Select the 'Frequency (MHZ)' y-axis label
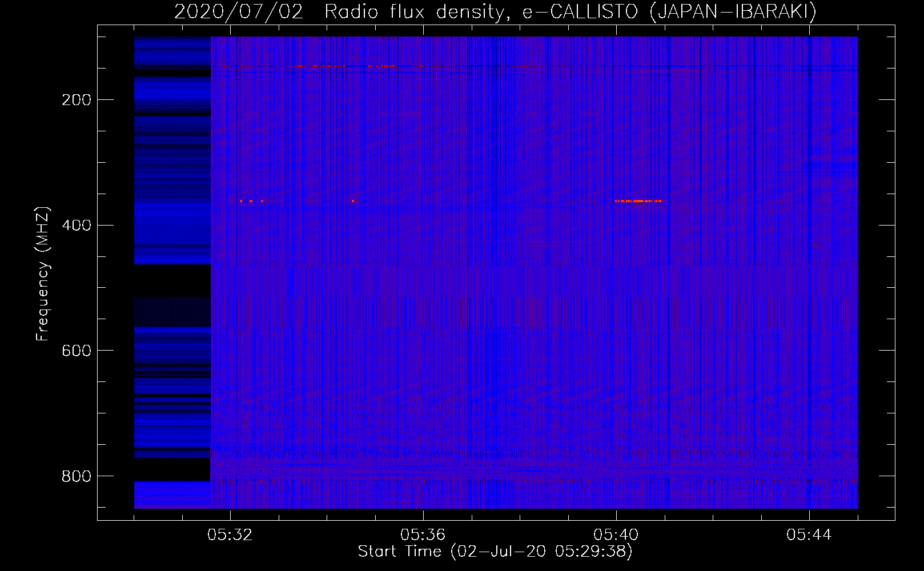Viewport: 924px width, 571px height. coord(43,274)
